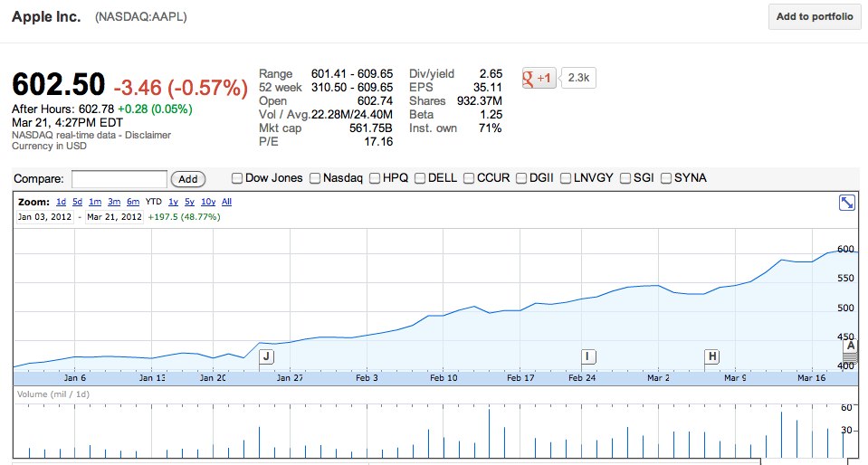Select the YTD zoom option

point(153,202)
